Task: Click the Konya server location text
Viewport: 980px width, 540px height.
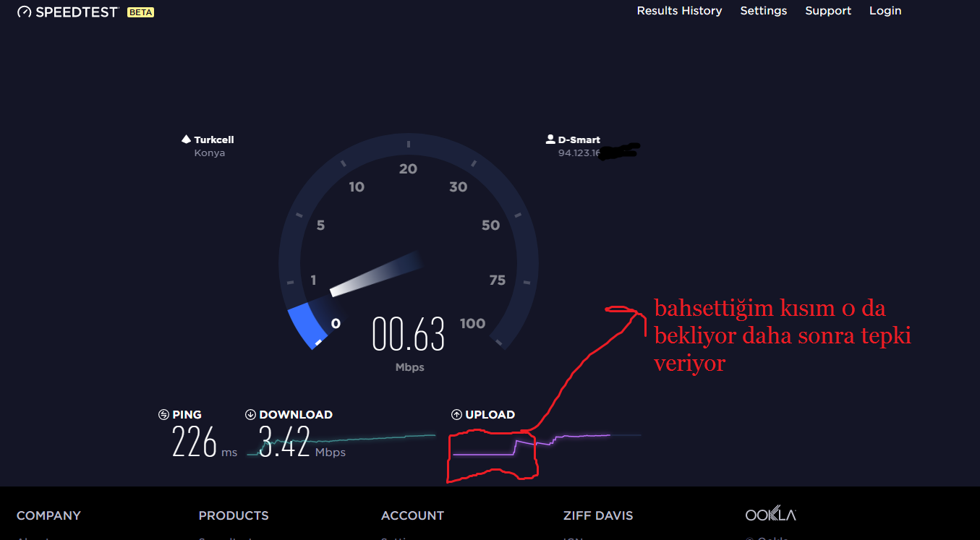Action: [x=210, y=153]
